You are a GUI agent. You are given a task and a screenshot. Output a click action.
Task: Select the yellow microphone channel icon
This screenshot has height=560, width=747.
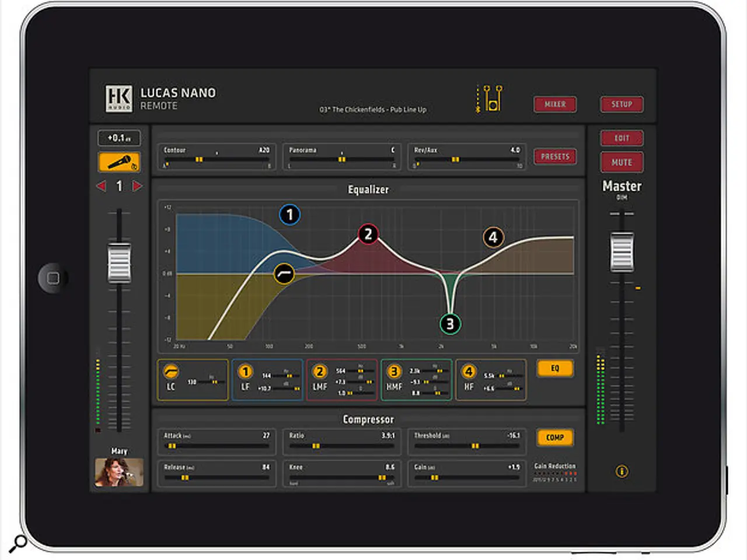(119, 162)
